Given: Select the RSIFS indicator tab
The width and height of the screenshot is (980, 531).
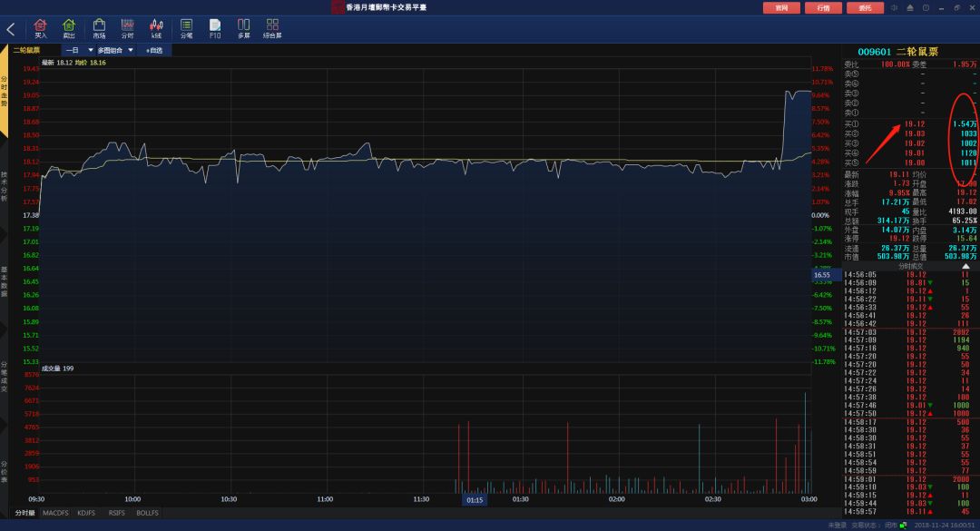Looking at the screenshot, I should coord(117,513).
